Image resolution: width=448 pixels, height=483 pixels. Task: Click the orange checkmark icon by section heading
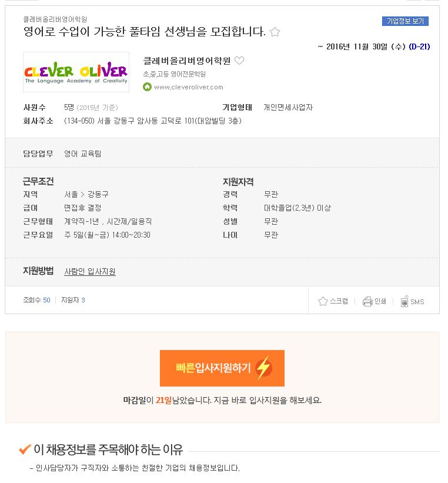pyautogui.click(x=25, y=449)
